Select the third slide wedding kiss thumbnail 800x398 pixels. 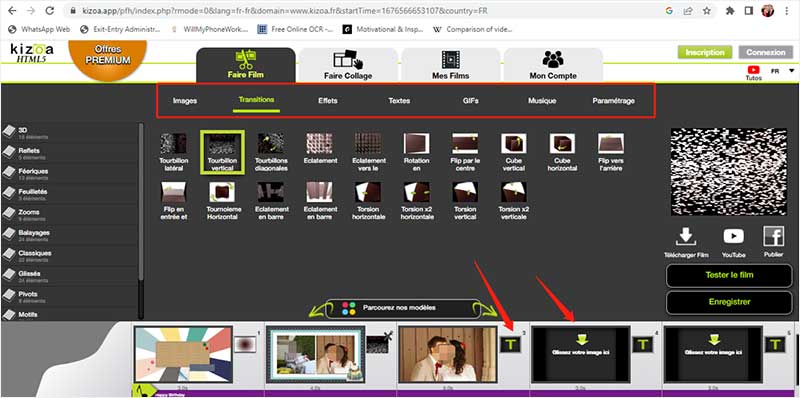point(447,355)
